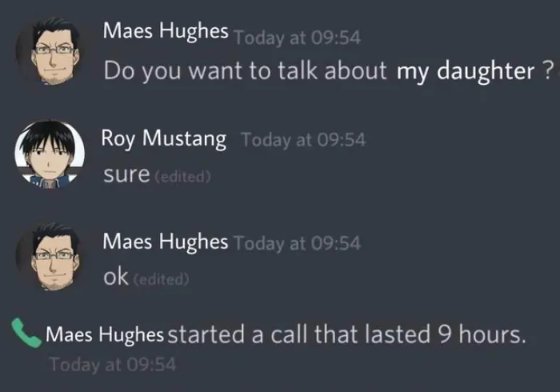Click the timestamp above the 'ok' message
The width and height of the screenshot is (560, 392).
tap(297, 243)
